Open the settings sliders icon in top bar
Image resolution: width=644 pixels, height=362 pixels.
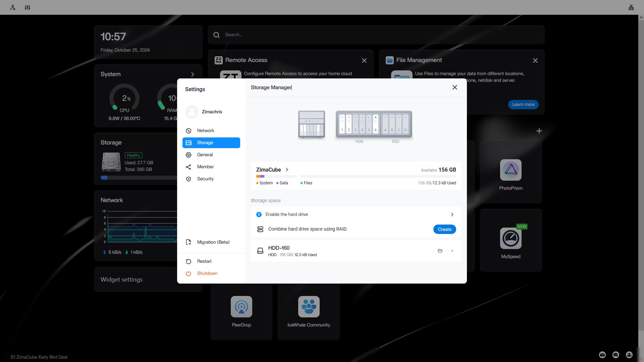click(x=28, y=7)
